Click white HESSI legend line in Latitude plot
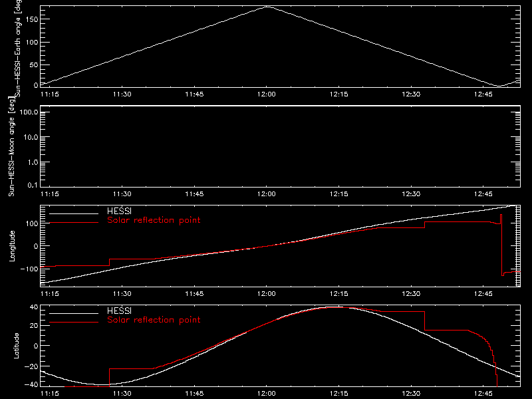Screen dimensions: 532x399 click(x=74, y=313)
